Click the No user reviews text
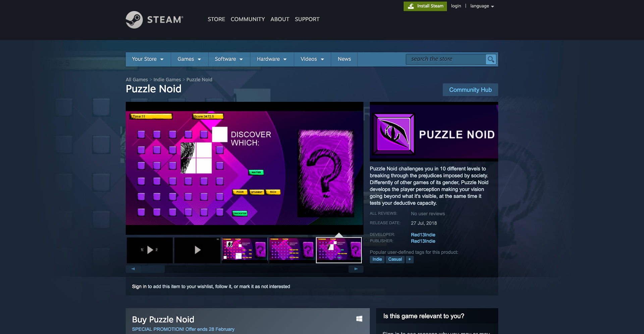The width and height of the screenshot is (644, 334). click(x=428, y=214)
